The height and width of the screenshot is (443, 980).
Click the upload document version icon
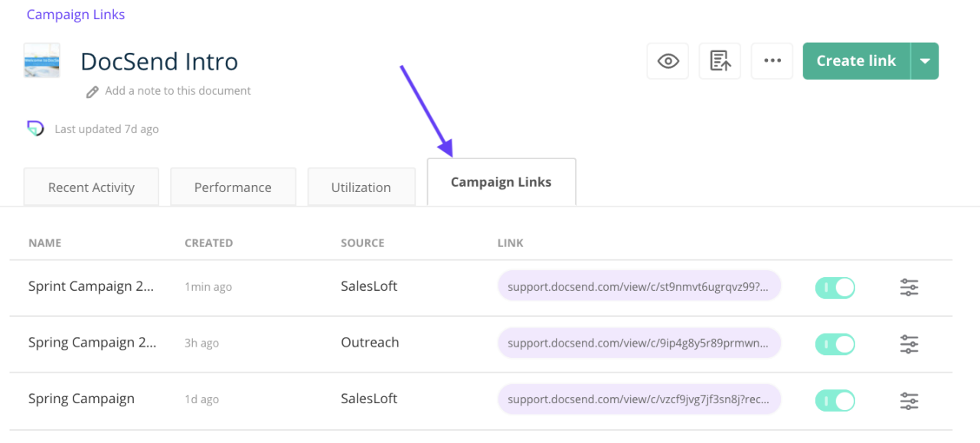[x=720, y=61]
